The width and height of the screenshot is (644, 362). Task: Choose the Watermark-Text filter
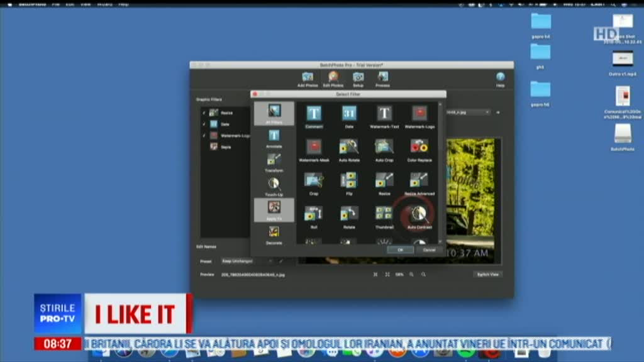[384, 114]
